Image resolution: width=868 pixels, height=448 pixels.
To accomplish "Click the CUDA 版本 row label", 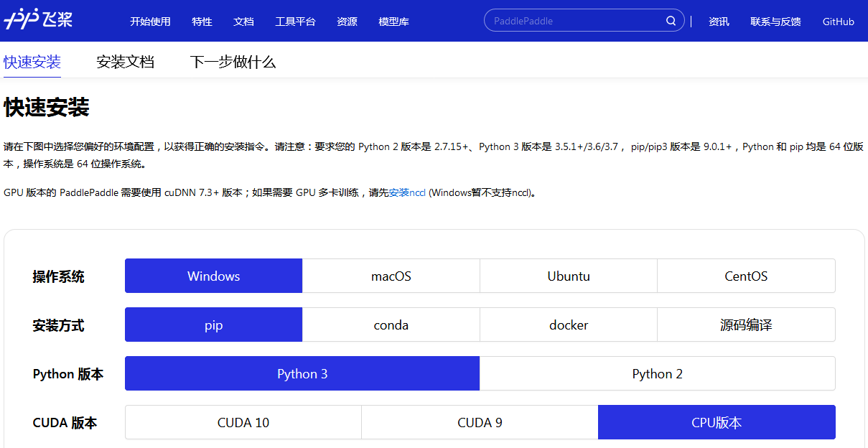I will coord(65,423).
